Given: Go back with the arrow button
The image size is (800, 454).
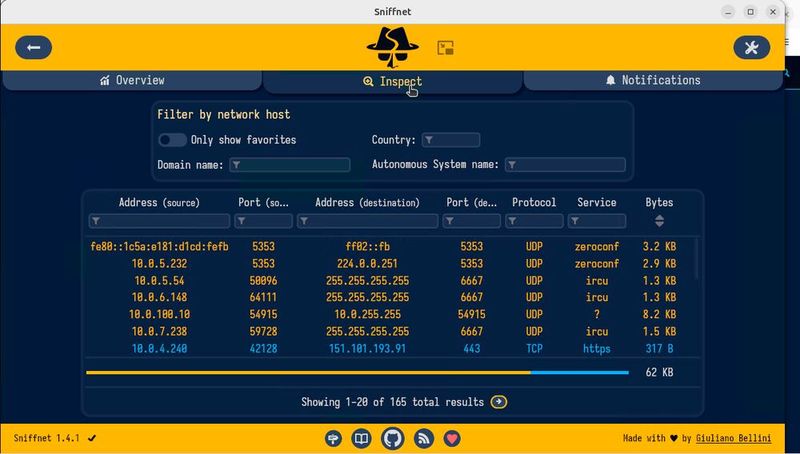Looking at the screenshot, I should [34, 47].
